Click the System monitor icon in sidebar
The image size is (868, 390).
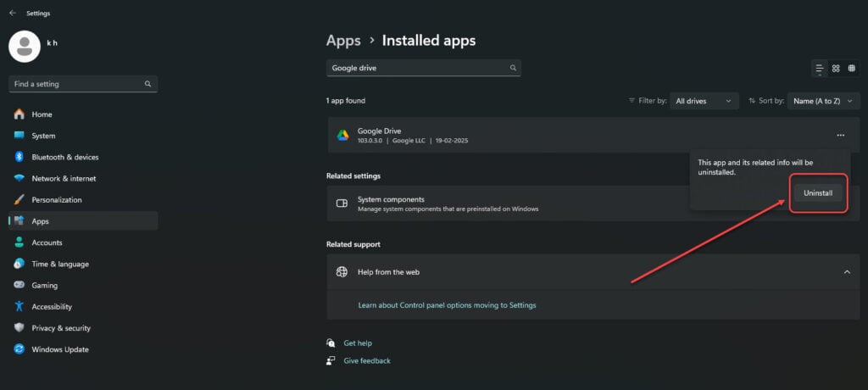coord(19,136)
